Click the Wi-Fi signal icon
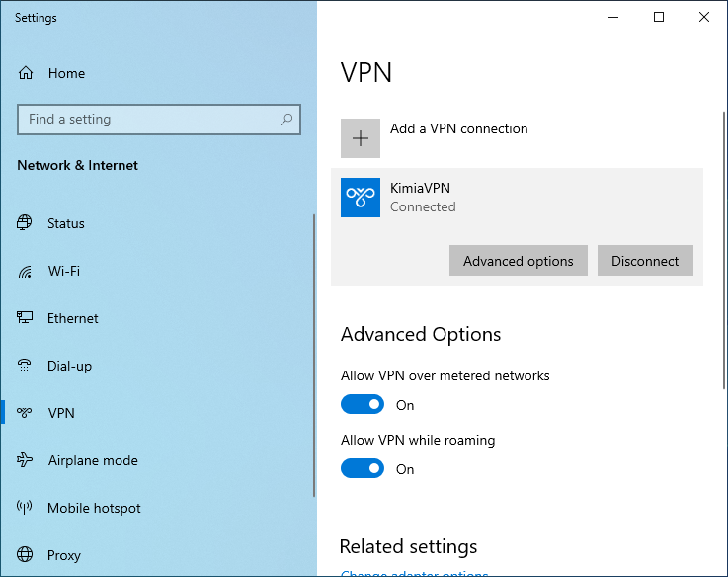The width and height of the screenshot is (728, 577). tap(26, 271)
